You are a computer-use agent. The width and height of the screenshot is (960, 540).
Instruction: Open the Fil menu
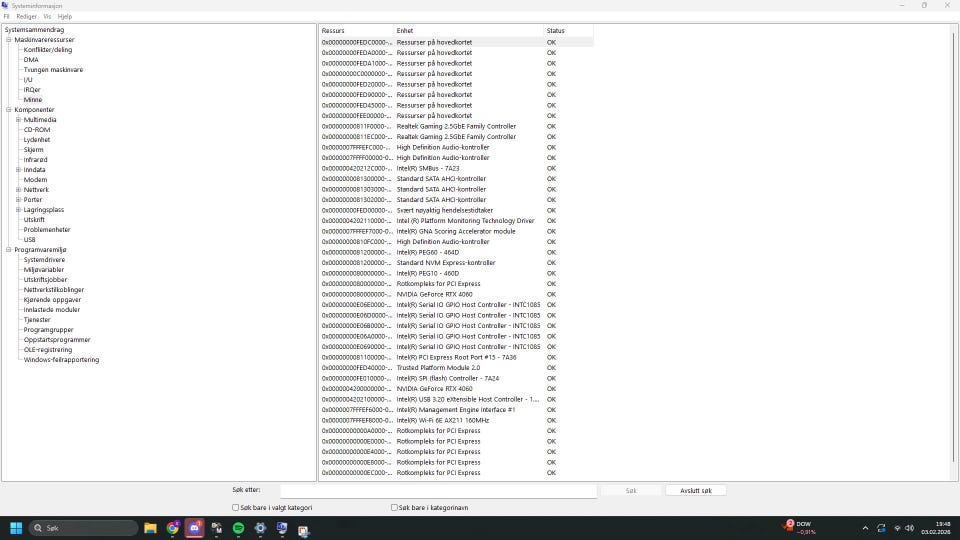coord(6,17)
